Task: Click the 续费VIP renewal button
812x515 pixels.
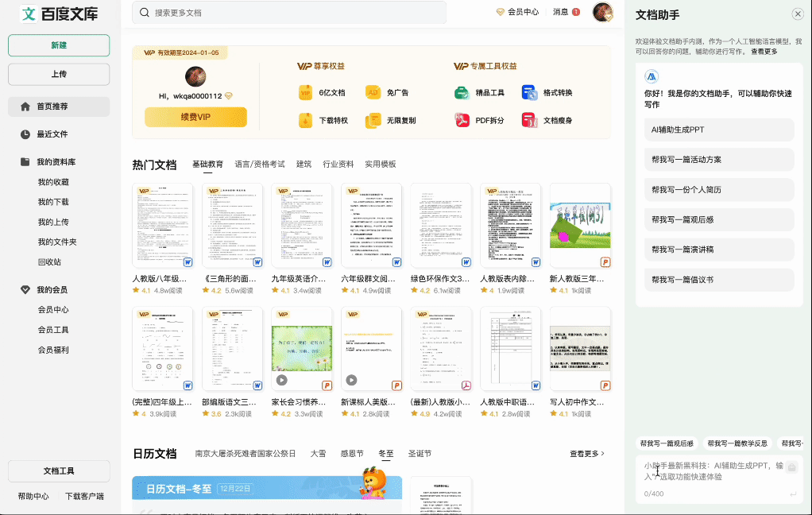Action: [x=195, y=117]
